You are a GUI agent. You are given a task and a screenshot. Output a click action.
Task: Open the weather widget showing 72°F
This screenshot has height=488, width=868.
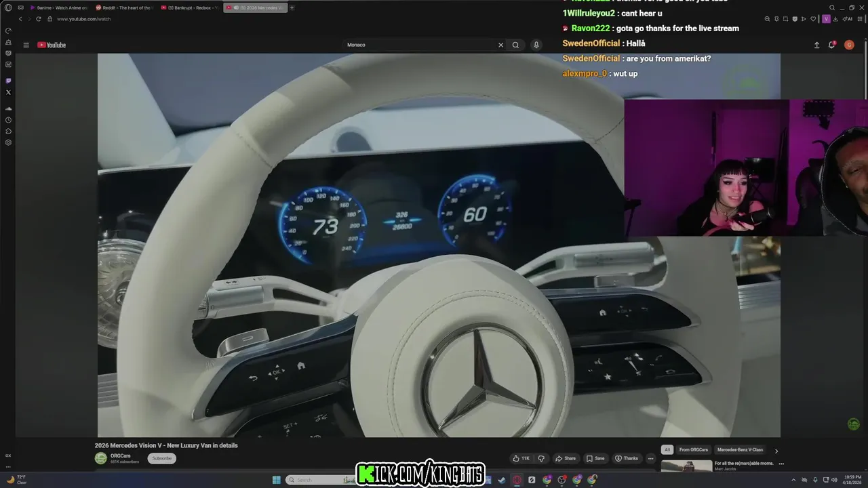coord(16,480)
